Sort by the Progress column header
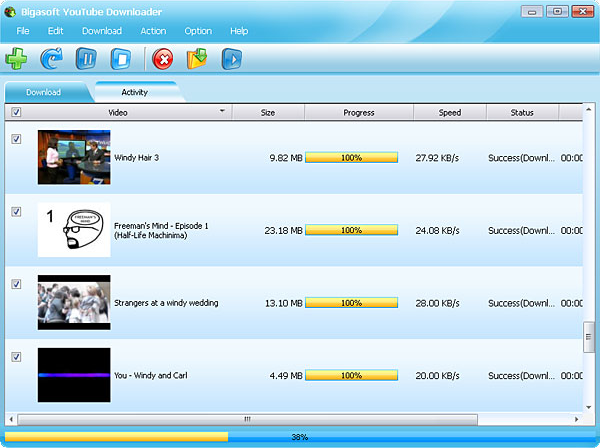 [359, 112]
